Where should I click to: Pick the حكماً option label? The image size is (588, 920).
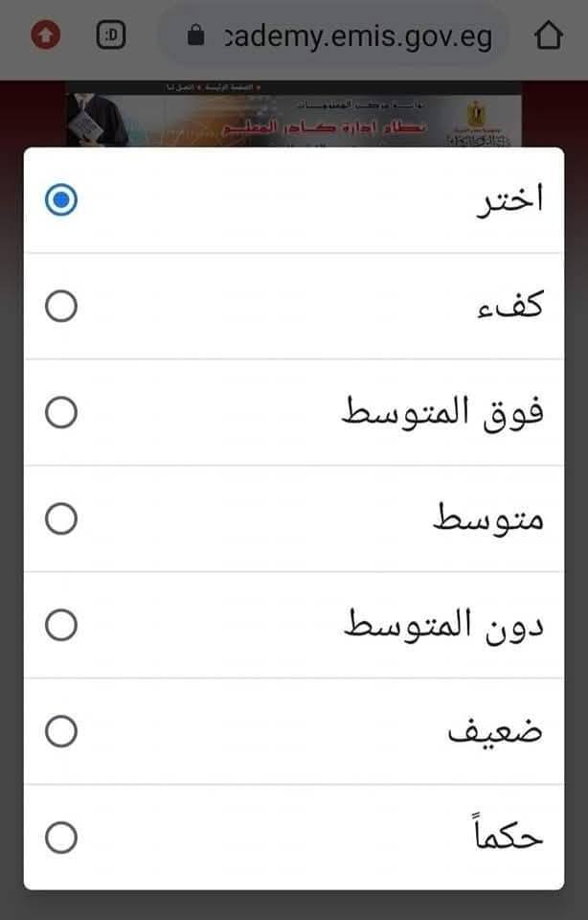click(x=509, y=839)
